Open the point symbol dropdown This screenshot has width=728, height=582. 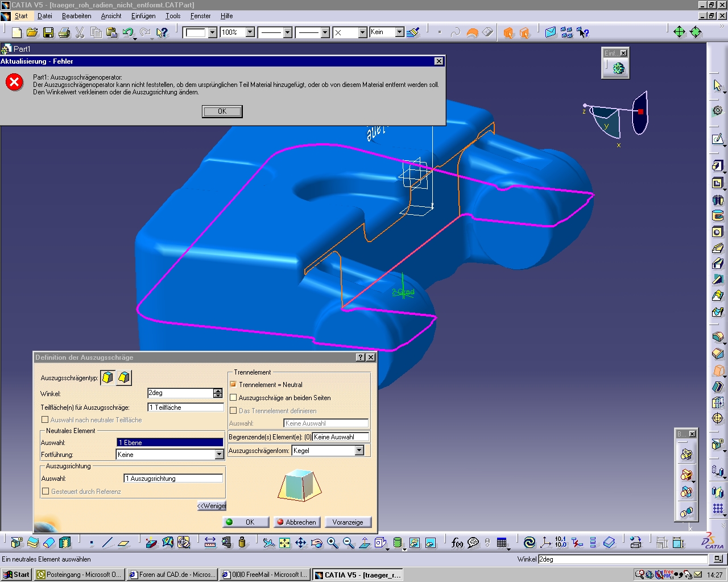(x=363, y=32)
